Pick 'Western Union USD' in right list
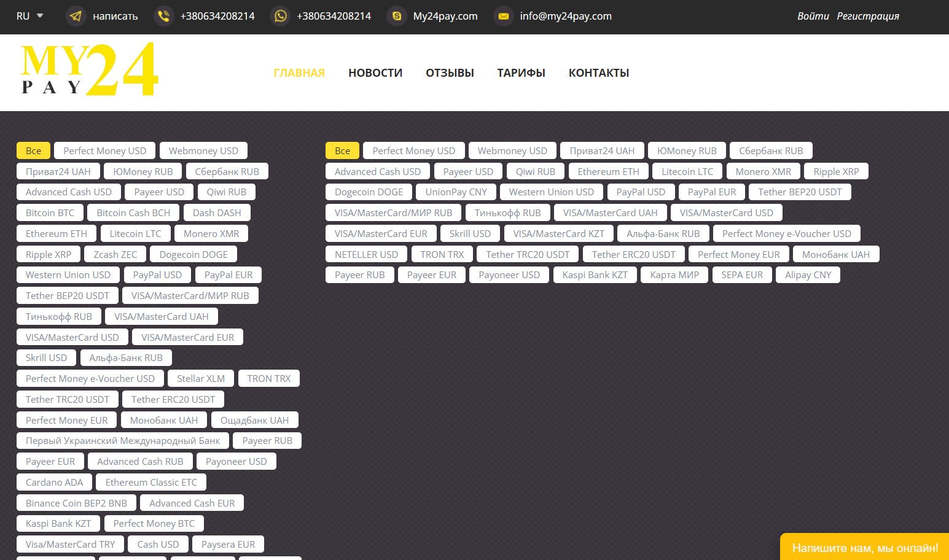The image size is (949, 560). (x=552, y=192)
